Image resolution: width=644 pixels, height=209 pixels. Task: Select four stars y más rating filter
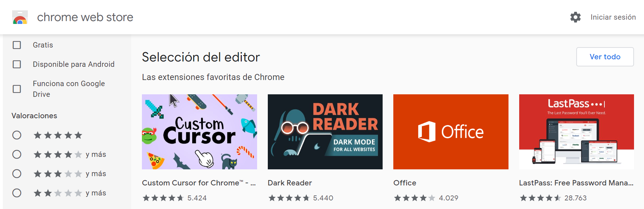17,154
